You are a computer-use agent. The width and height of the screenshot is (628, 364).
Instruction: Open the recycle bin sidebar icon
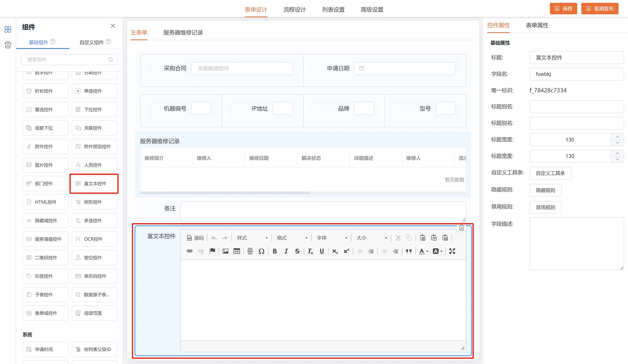pos(8,45)
